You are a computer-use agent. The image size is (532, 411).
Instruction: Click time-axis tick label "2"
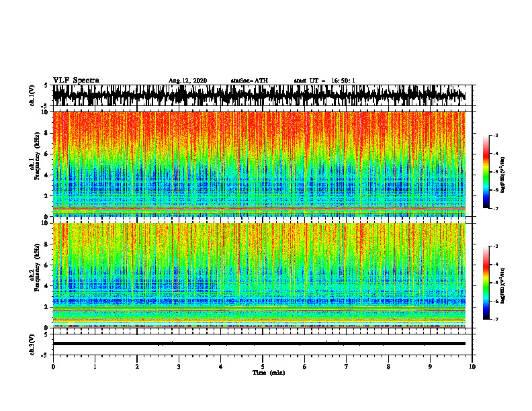(137, 367)
